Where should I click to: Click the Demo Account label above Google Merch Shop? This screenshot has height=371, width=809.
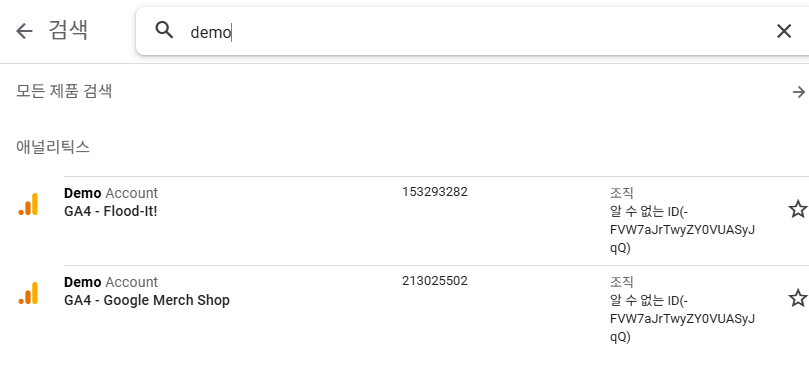111,282
